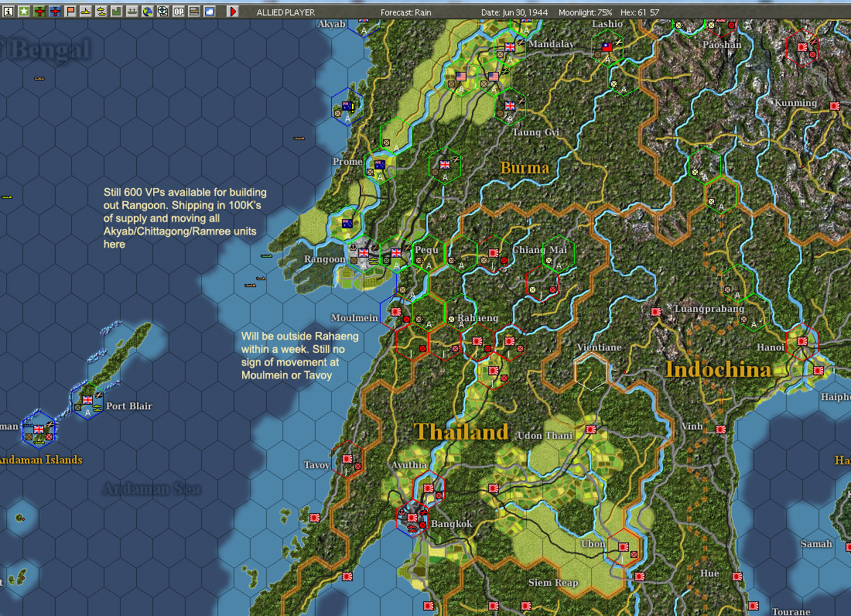The image size is (851, 616).
Task: Click the single yellow ship toolbar icon
Action: [x=86, y=12]
